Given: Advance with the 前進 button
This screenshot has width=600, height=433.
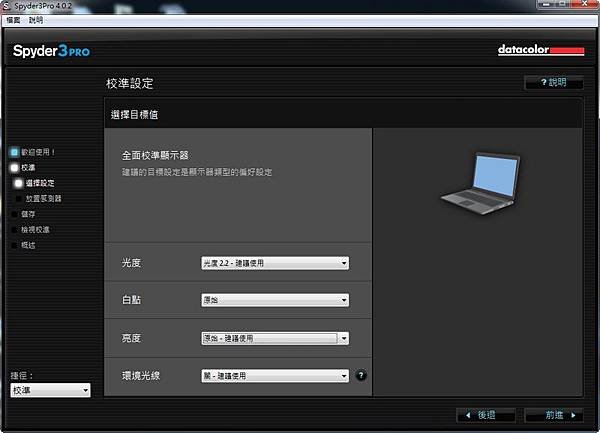Looking at the screenshot, I should coord(554,415).
